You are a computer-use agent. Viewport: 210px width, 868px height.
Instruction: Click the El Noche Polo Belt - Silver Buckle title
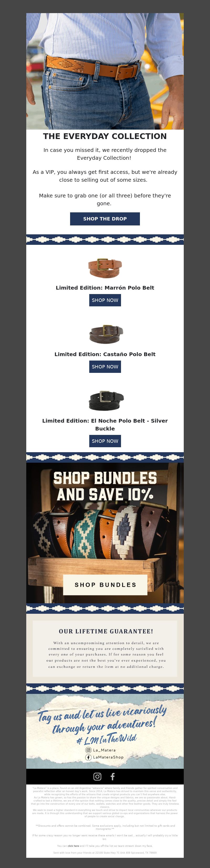tap(105, 424)
